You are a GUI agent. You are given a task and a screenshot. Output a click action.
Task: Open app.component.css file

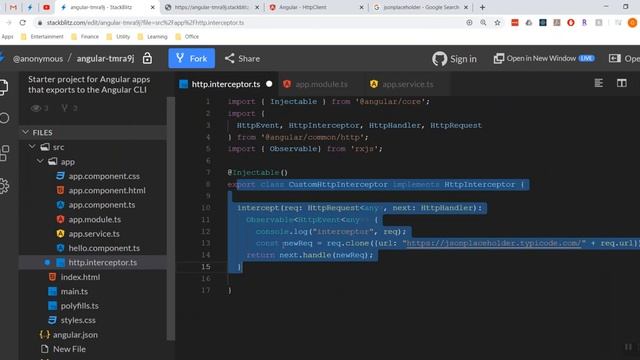104,176
